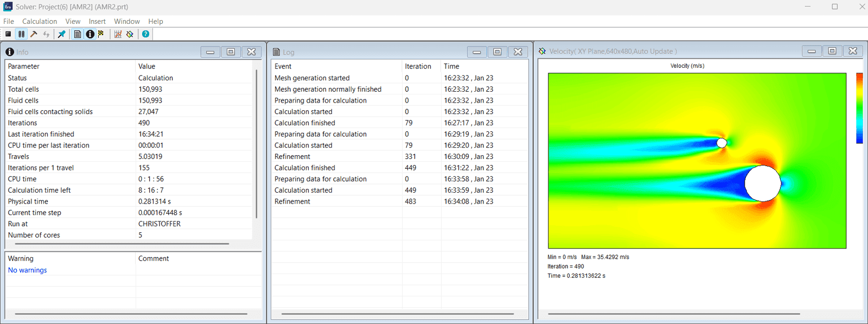Select the 'Number of cores' row
Image resolution: width=868 pixels, height=324 pixels.
point(129,235)
